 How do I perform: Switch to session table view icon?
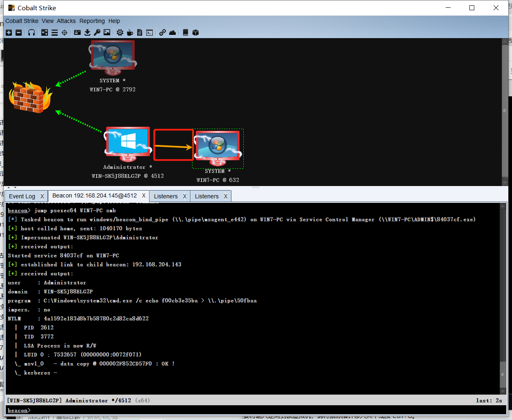pyautogui.click(x=54, y=32)
